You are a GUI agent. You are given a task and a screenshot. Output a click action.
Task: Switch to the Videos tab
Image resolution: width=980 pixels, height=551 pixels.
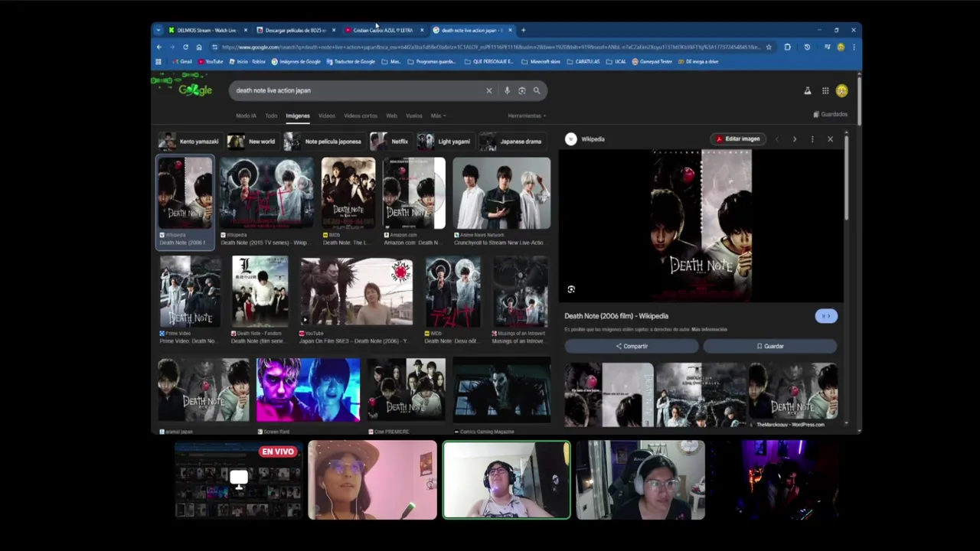point(327,116)
